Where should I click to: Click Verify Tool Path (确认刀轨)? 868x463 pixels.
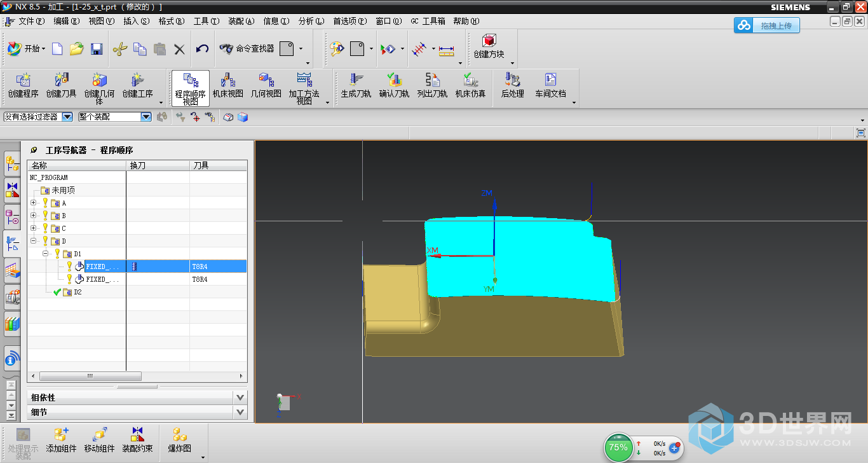point(394,86)
